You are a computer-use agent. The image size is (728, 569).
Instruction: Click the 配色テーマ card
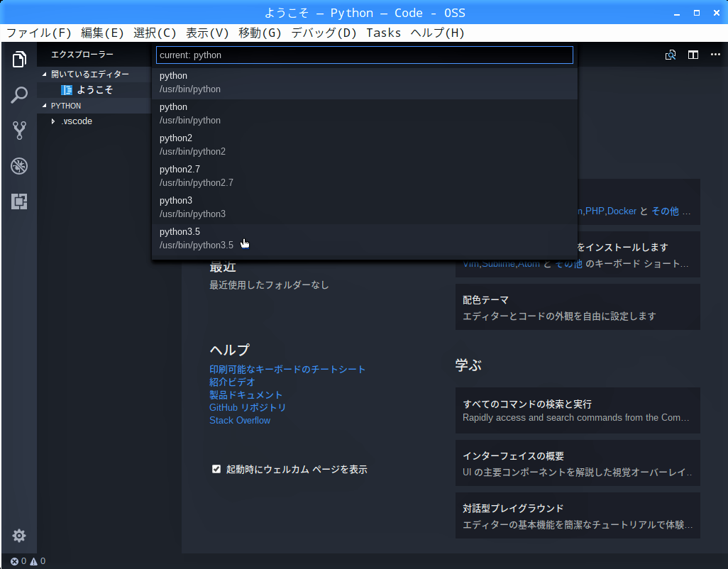[x=578, y=307]
